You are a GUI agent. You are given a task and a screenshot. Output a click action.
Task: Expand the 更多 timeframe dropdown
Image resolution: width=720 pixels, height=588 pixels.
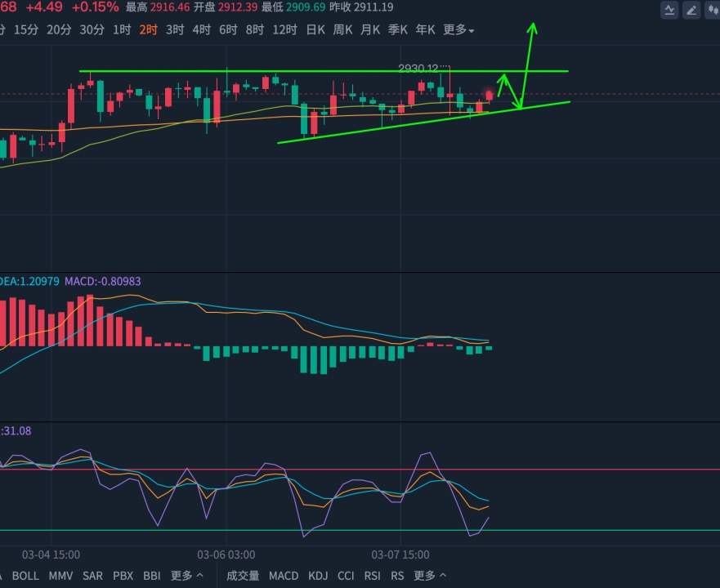coord(458,30)
